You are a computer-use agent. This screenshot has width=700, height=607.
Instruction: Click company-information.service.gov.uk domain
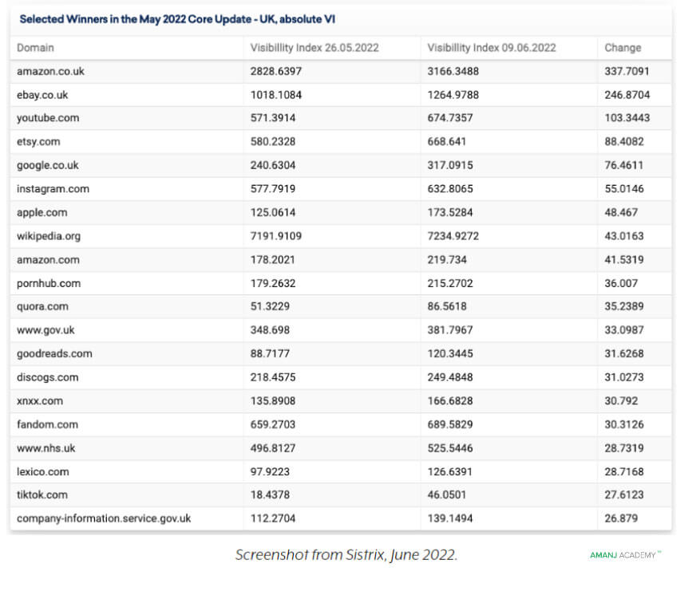(x=104, y=518)
